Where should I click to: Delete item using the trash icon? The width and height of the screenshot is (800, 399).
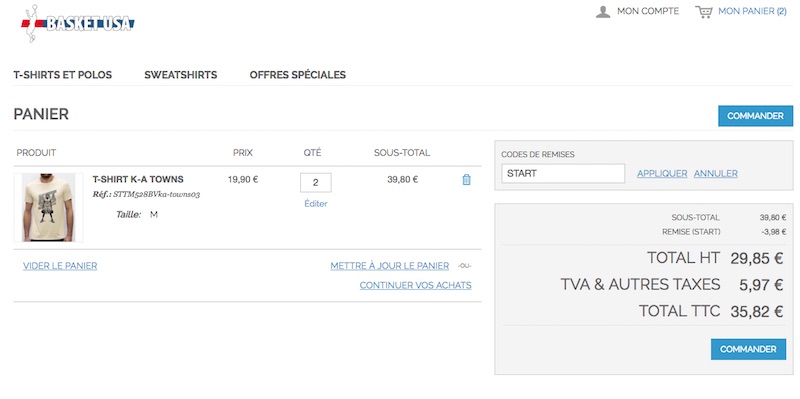[466, 180]
